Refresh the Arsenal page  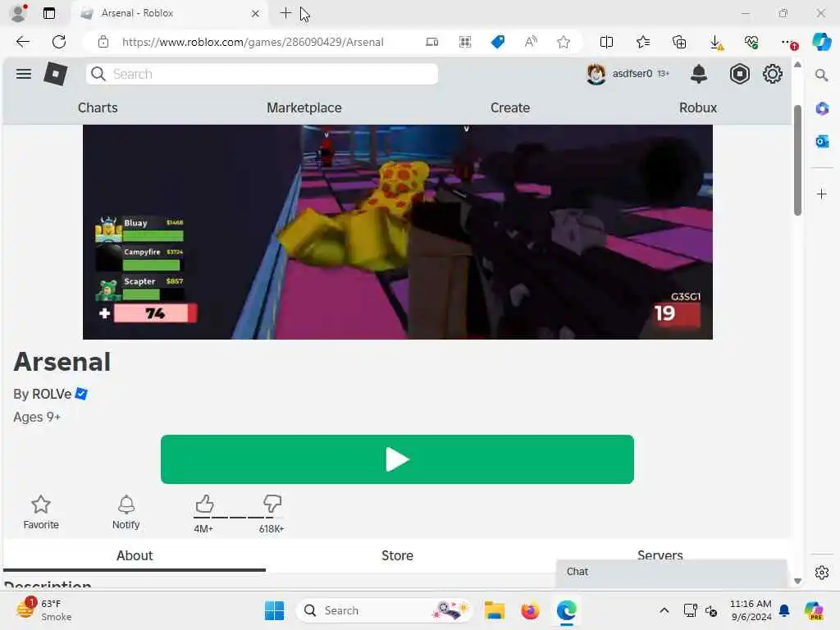tap(59, 42)
